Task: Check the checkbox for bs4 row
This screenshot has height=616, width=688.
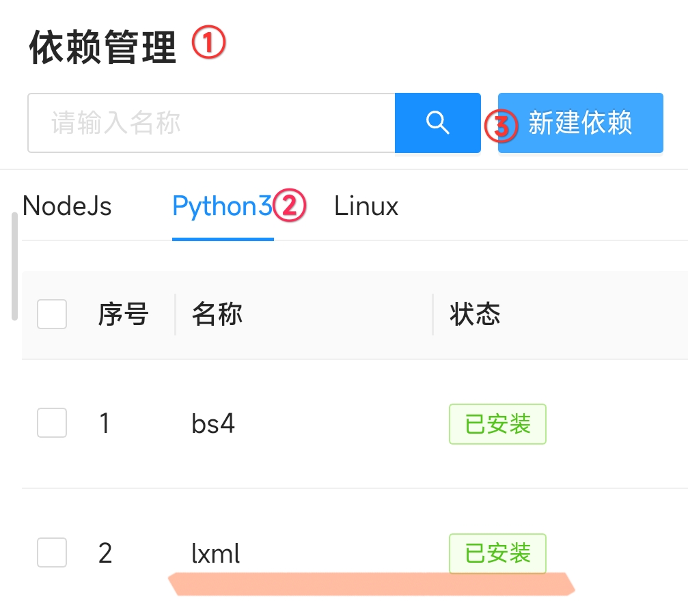Action: 51,423
